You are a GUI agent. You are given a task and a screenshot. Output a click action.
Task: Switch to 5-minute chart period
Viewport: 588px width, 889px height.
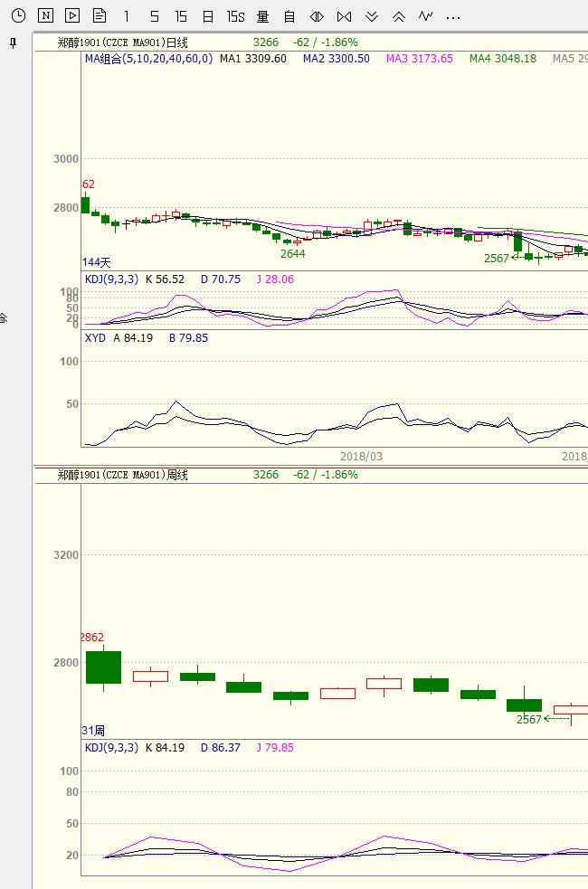coord(155,16)
